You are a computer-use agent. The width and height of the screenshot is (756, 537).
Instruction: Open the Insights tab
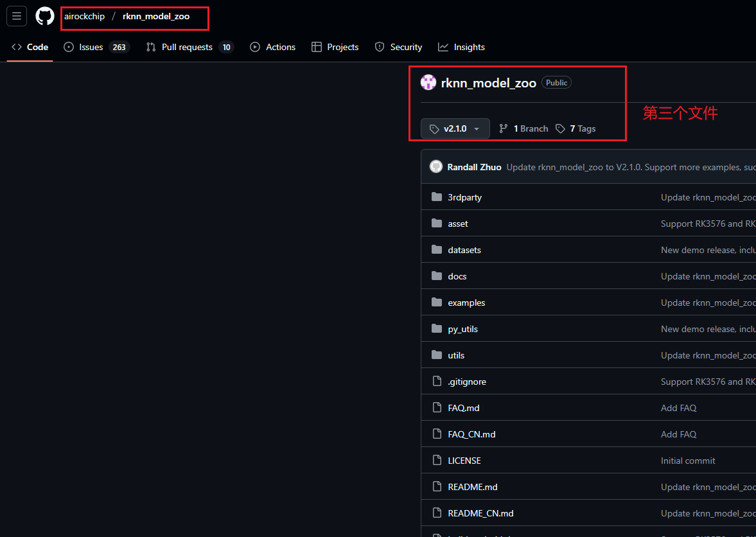tap(461, 47)
